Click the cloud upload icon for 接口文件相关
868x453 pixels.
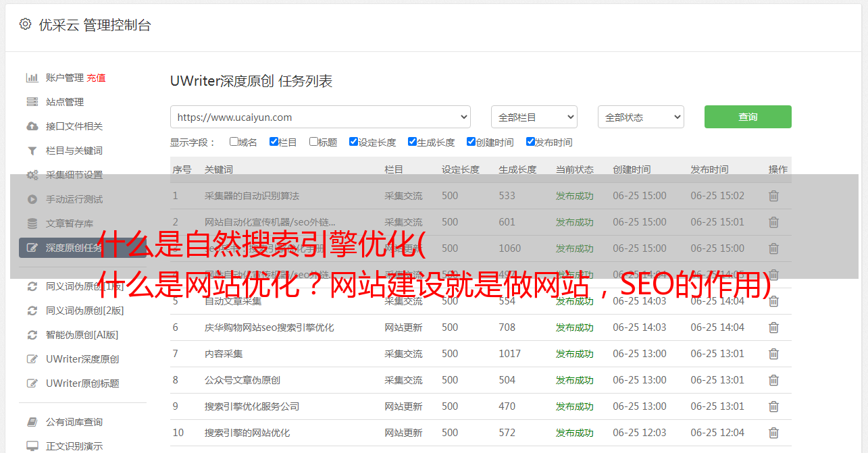coord(32,126)
